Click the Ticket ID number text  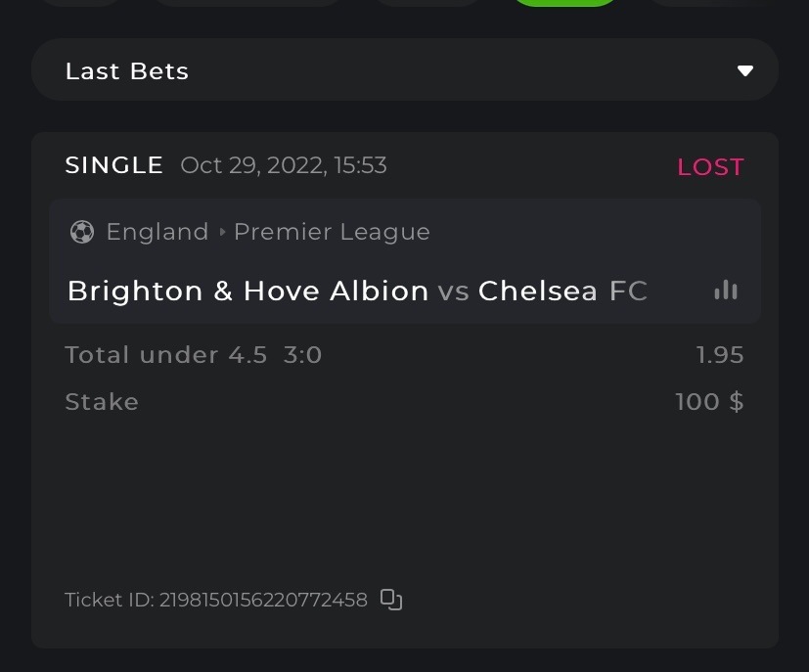pos(263,600)
